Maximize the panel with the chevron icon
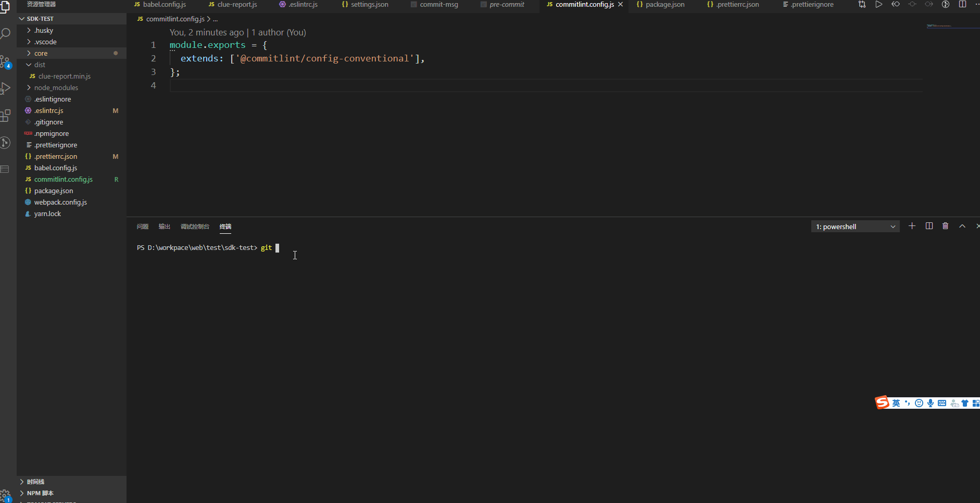 pyautogui.click(x=962, y=226)
